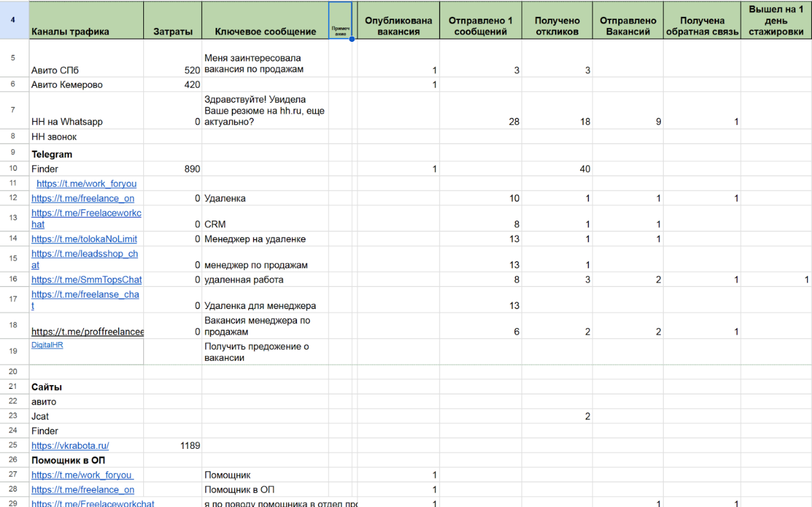The image size is (812, 507).
Task: Open the DigitalHR link
Action: 48,344
